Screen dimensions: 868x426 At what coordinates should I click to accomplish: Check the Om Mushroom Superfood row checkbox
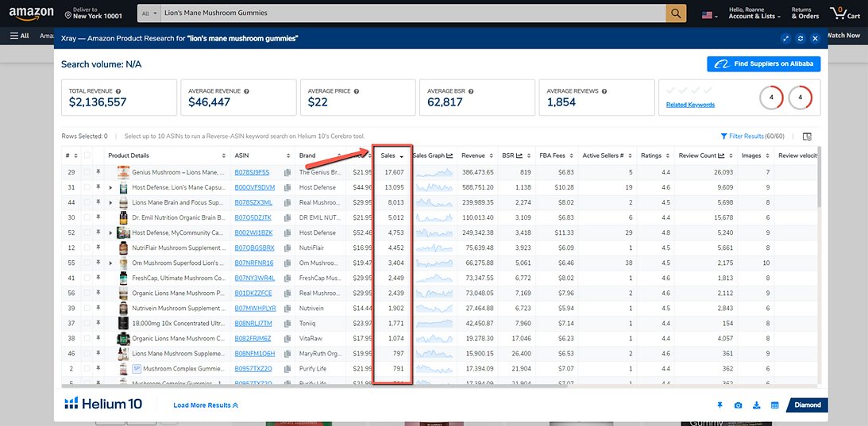click(87, 263)
